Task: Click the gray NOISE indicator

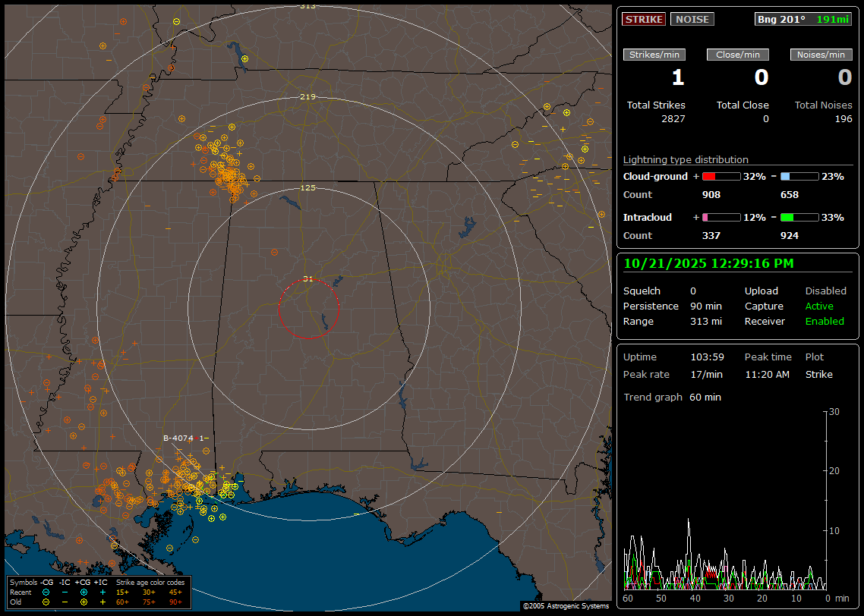Action: (692, 20)
